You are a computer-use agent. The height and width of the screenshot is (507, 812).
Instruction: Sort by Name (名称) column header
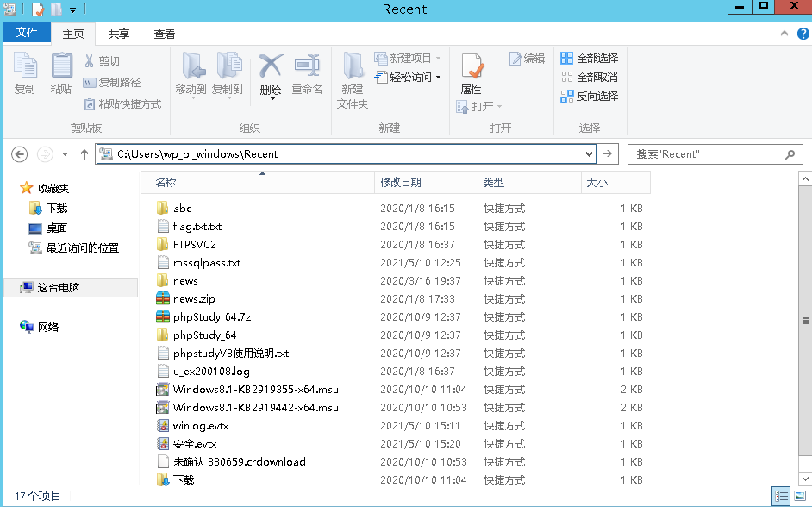pos(258,182)
